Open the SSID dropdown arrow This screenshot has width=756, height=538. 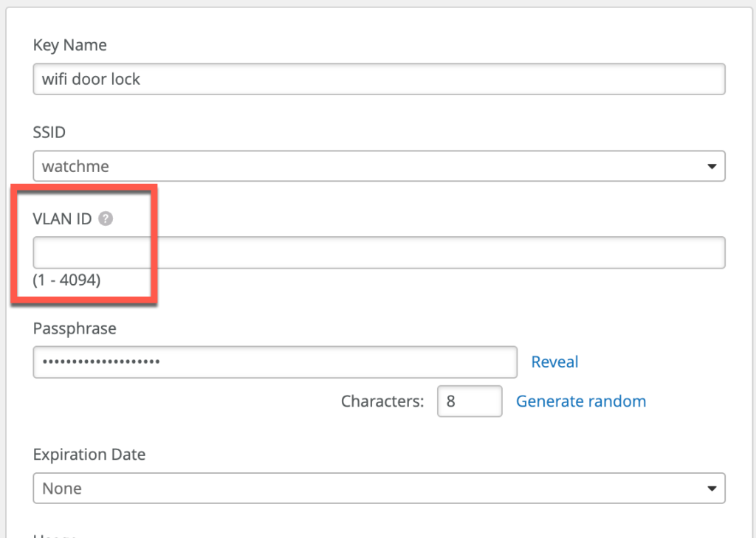pyautogui.click(x=711, y=167)
